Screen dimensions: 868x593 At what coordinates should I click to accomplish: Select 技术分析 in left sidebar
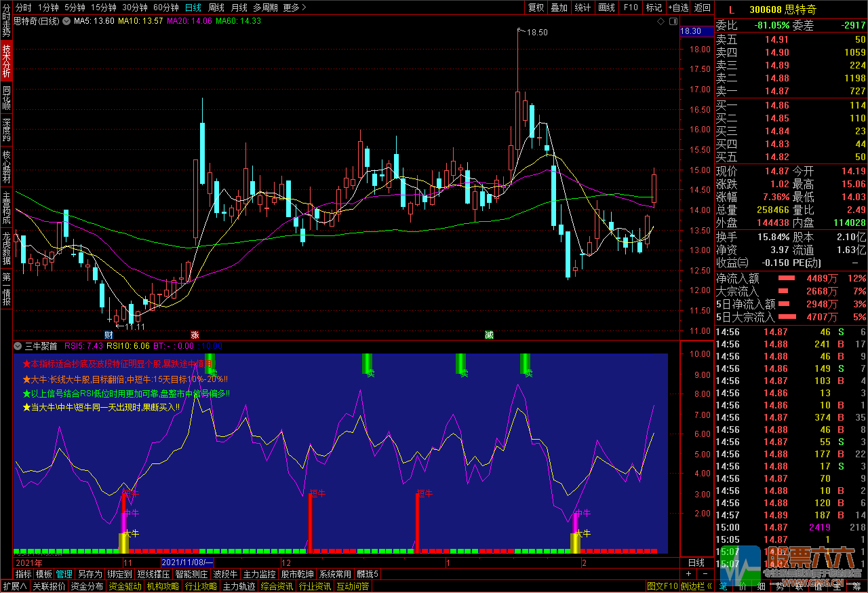point(6,62)
